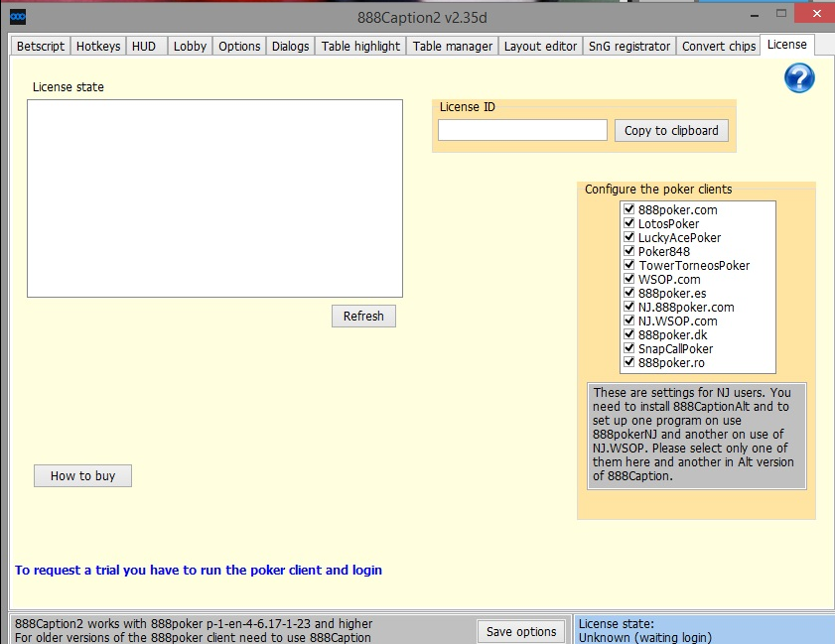Click inside the License state text box

(215, 198)
